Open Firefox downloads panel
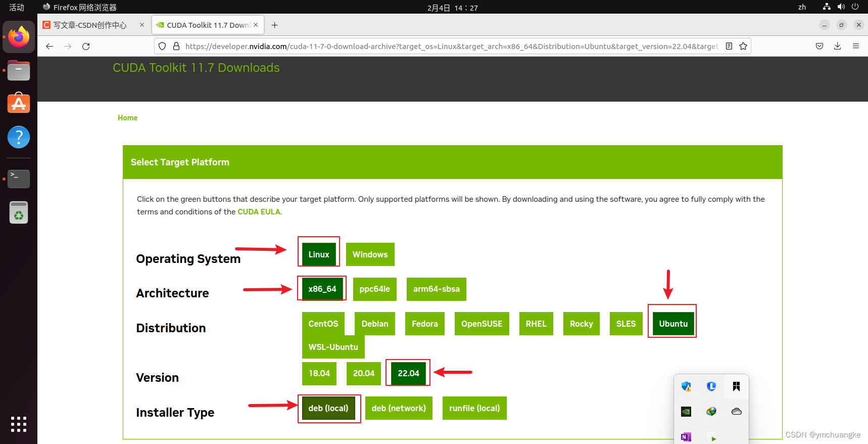 click(x=837, y=46)
